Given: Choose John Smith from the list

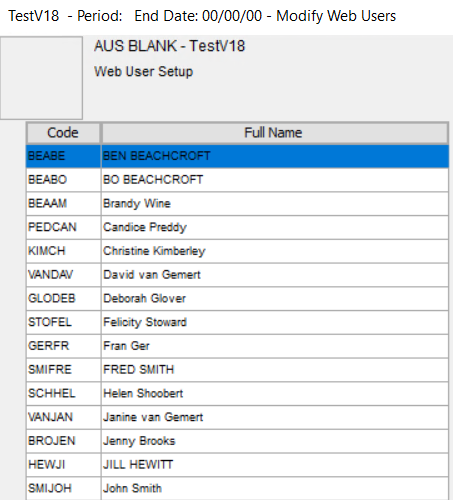Looking at the screenshot, I should pos(237,488).
